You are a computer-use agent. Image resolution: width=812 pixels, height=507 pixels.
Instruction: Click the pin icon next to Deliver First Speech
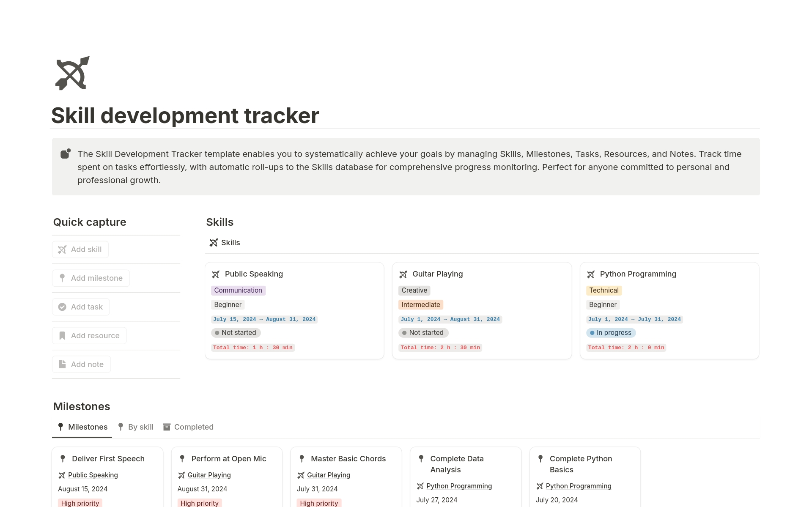point(62,458)
